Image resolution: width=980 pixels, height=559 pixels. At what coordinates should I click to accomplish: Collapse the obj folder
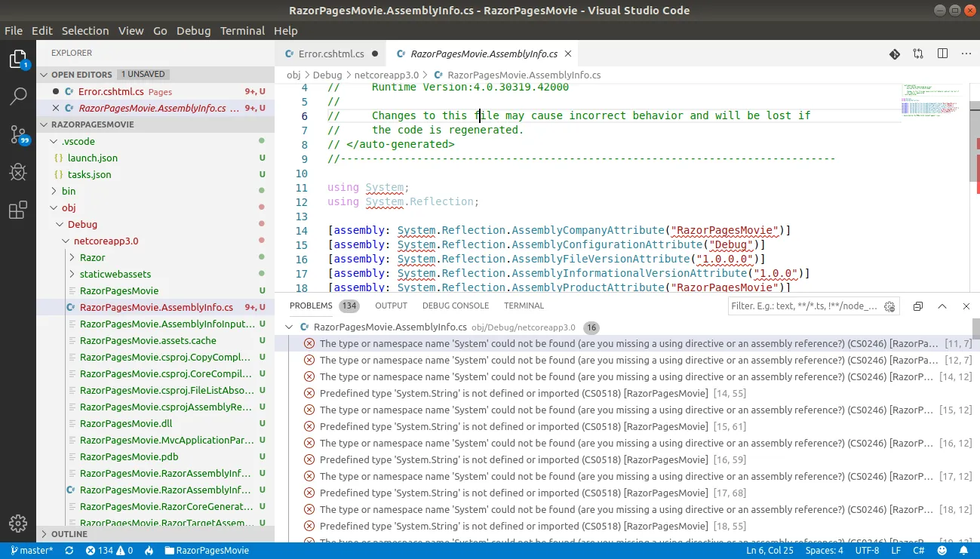68,207
